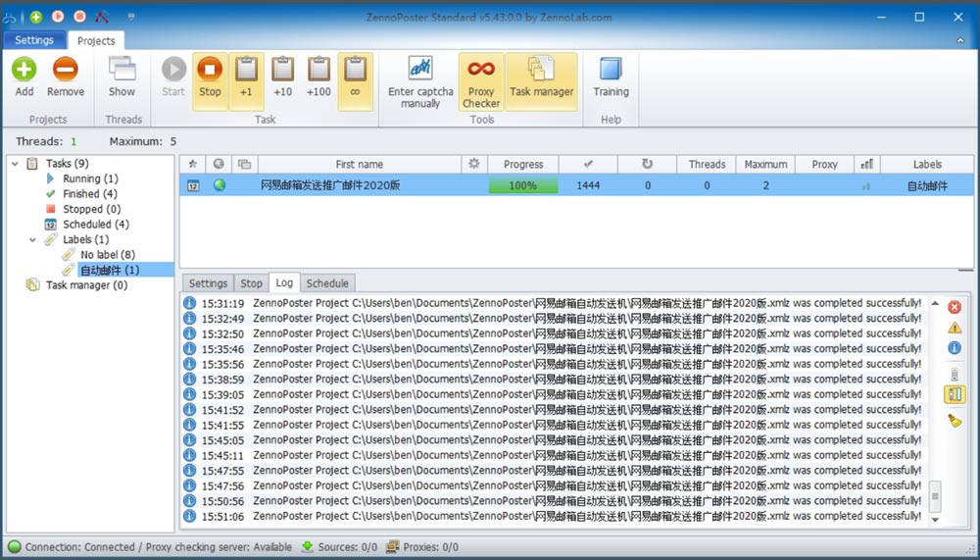This screenshot has width=980, height=560.
Task: Click the globe status icon in project row
Action: click(220, 185)
